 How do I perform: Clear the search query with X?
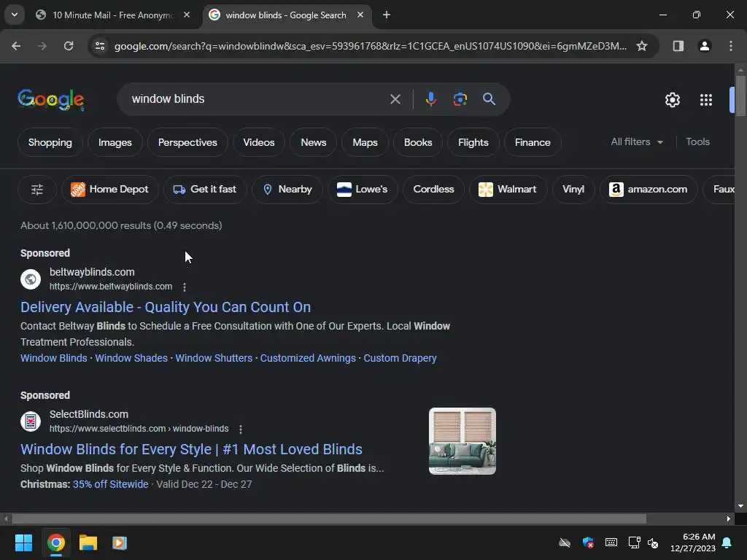(x=395, y=99)
